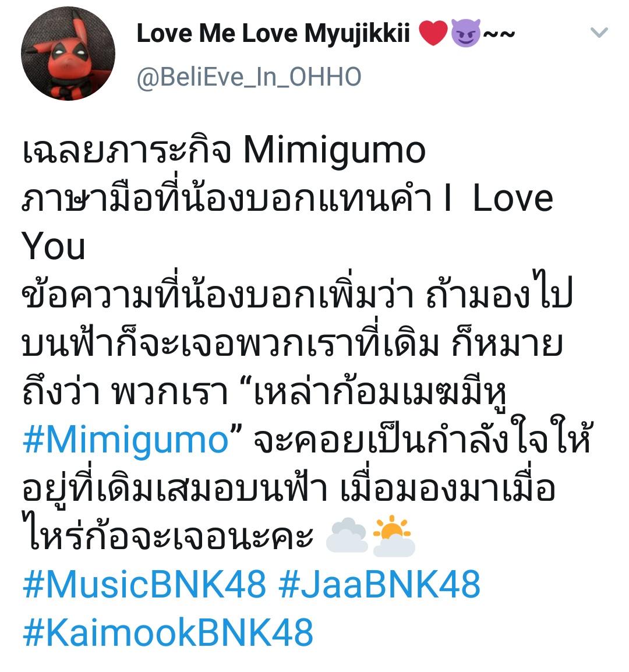This screenshot has height=672, width=629.
Task: Click the red Deadpool Pikachu profile avatar
Action: [68, 54]
